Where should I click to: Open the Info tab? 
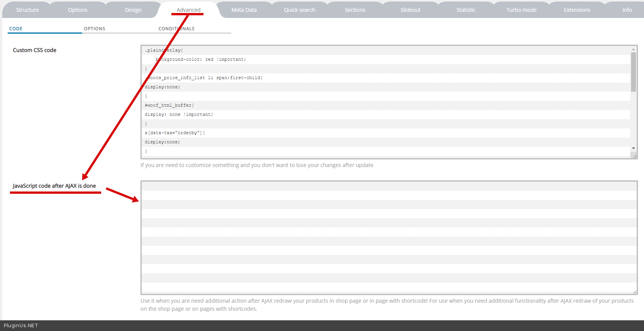(627, 10)
